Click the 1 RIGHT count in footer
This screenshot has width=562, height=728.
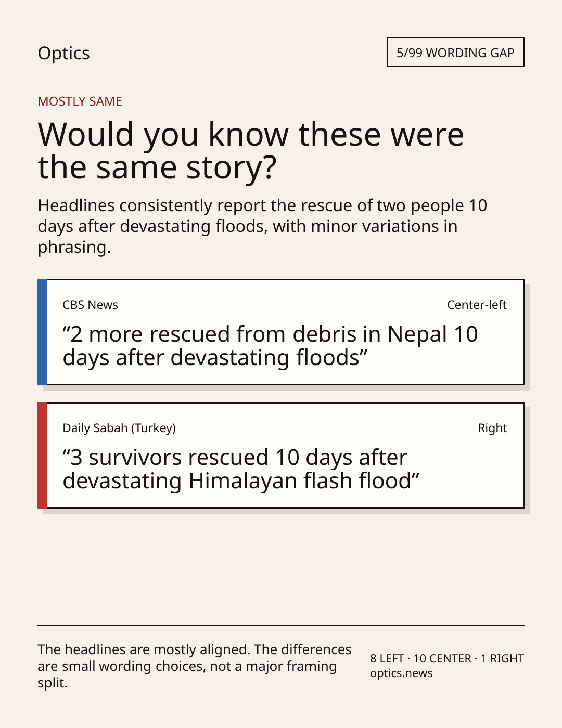click(502, 658)
